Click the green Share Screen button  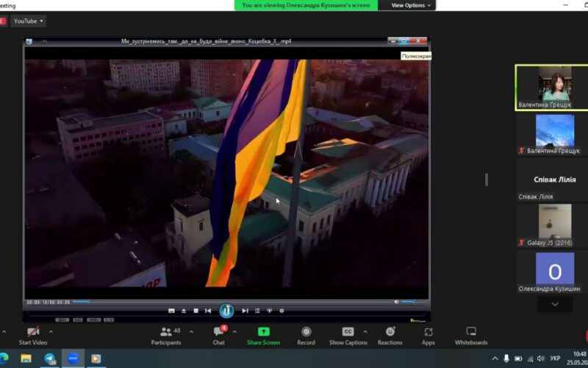pos(263,336)
